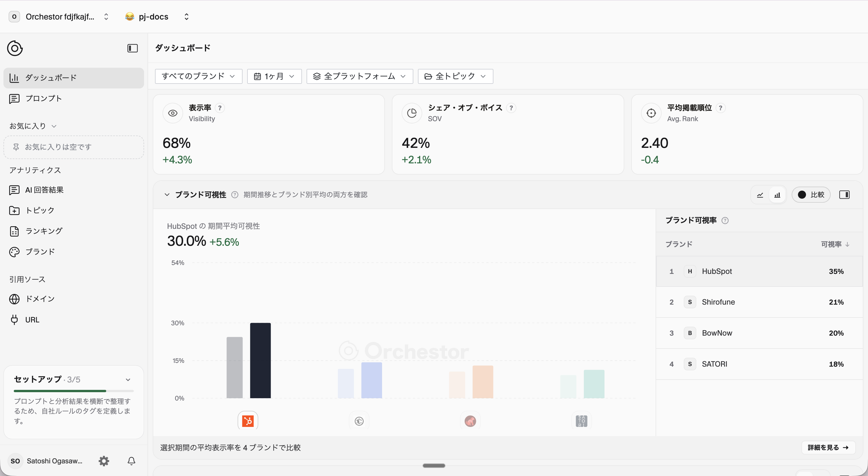
Task: Open トピック in sidebar
Action: pyautogui.click(x=73, y=210)
